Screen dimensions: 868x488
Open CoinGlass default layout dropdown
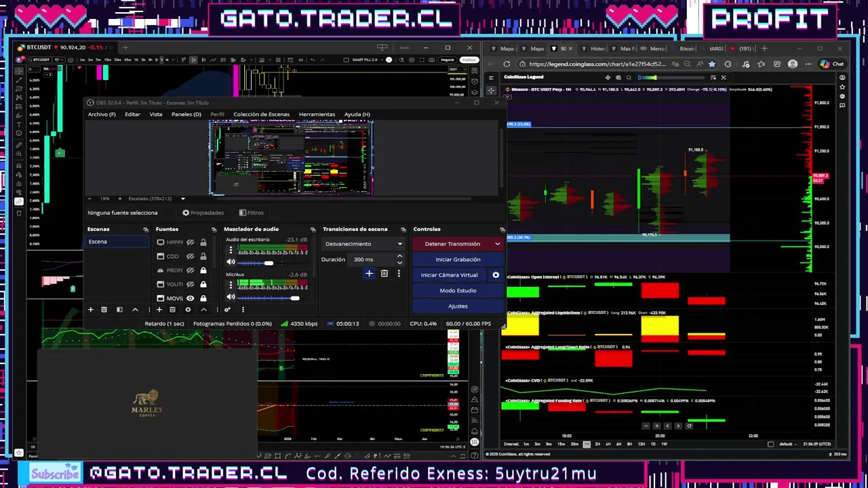[789, 444]
